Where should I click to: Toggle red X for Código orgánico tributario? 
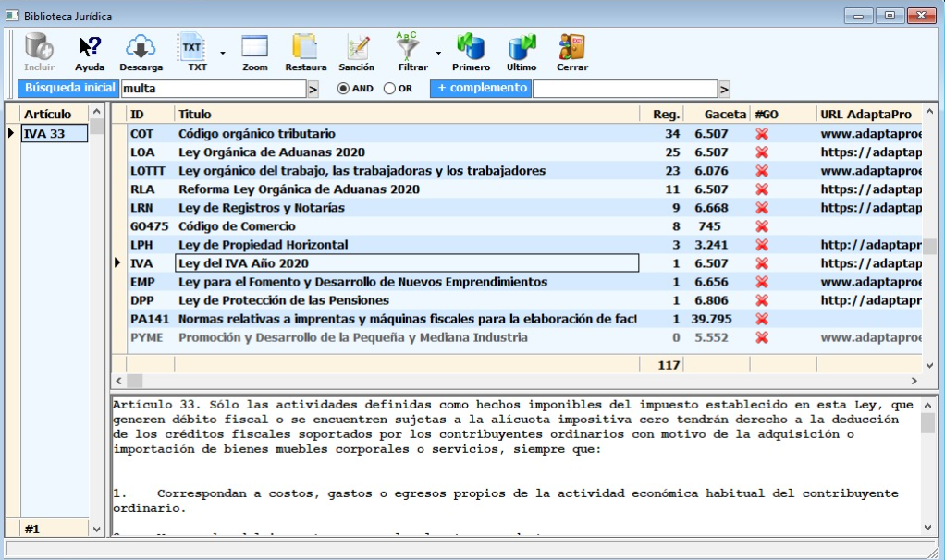pyautogui.click(x=762, y=134)
